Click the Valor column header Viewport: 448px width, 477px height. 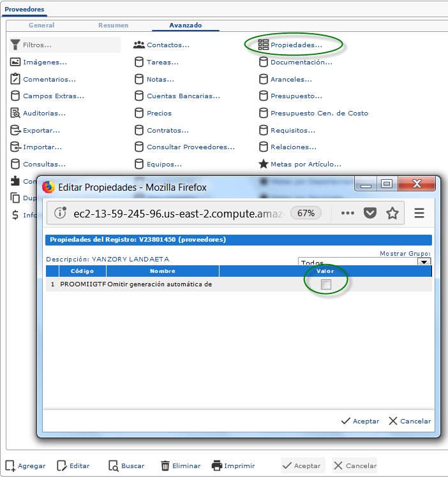pyautogui.click(x=325, y=271)
